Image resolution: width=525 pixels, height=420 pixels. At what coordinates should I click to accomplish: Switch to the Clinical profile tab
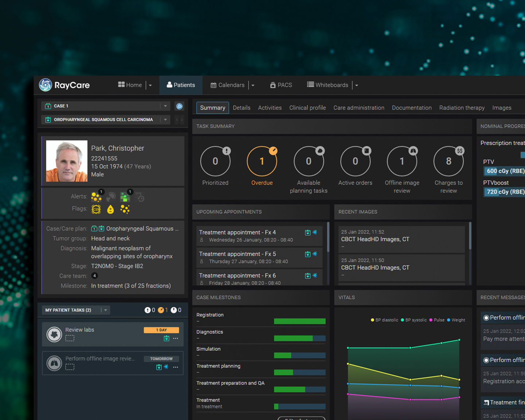(x=307, y=108)
